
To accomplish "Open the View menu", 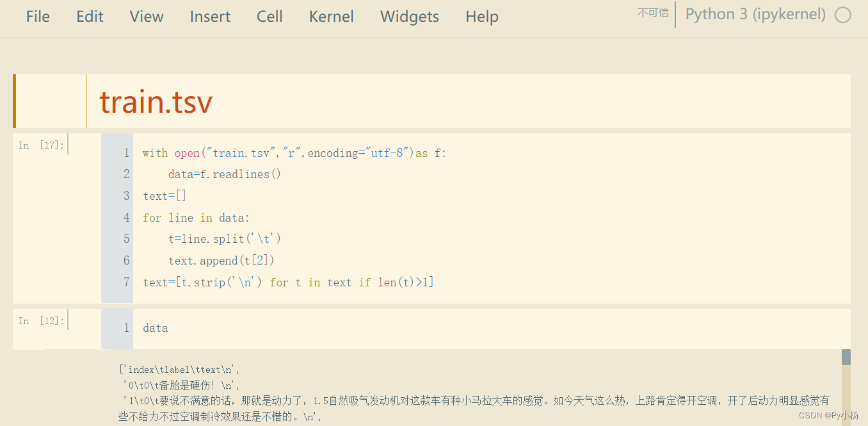I will (146, 17).
